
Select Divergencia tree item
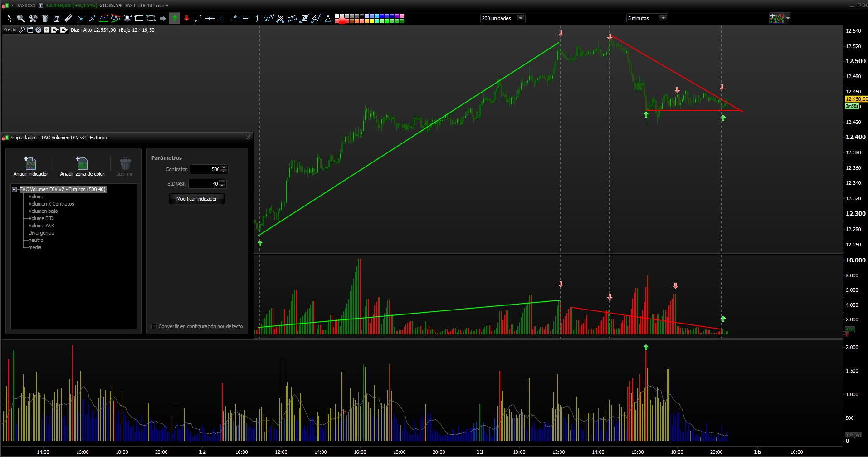(41, 233)
